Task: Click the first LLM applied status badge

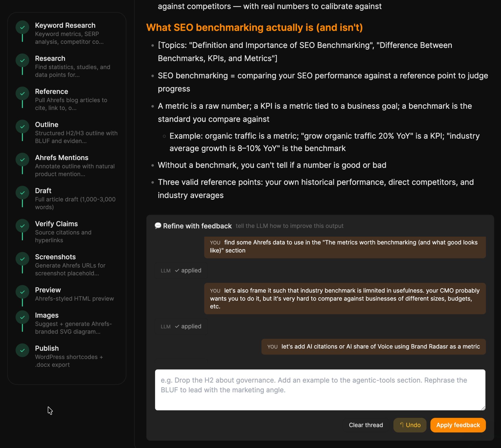Action: (181, 271)
